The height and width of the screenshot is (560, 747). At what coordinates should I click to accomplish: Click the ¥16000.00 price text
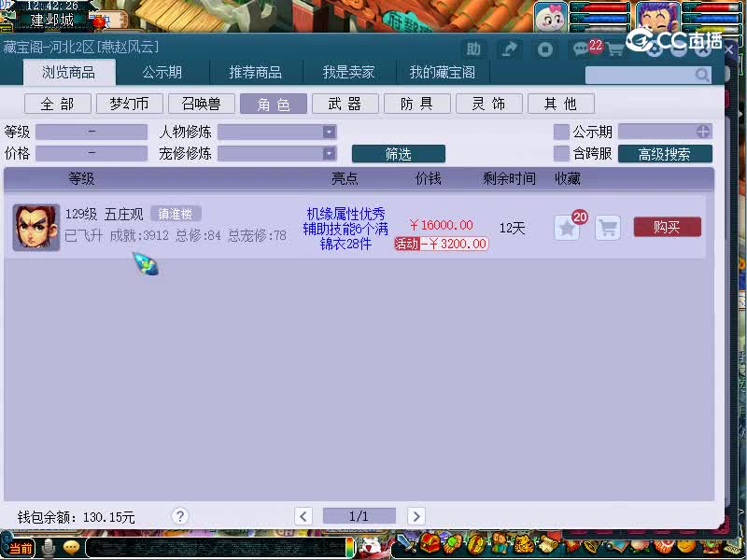coord(441,225)
